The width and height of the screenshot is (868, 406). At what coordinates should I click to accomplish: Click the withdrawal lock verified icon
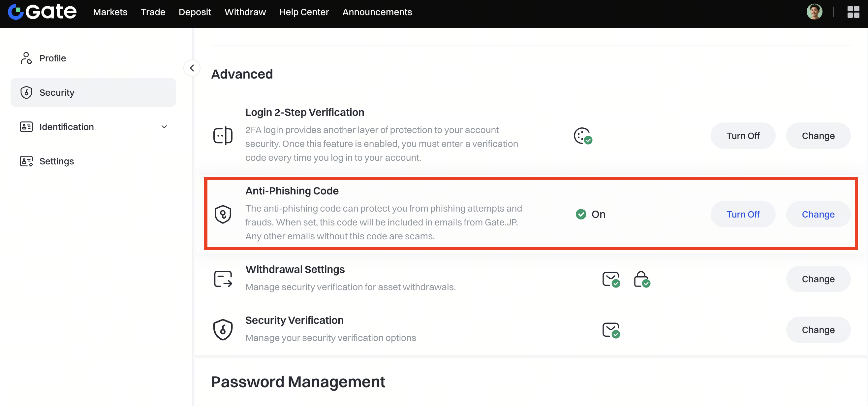pos(641,279)
